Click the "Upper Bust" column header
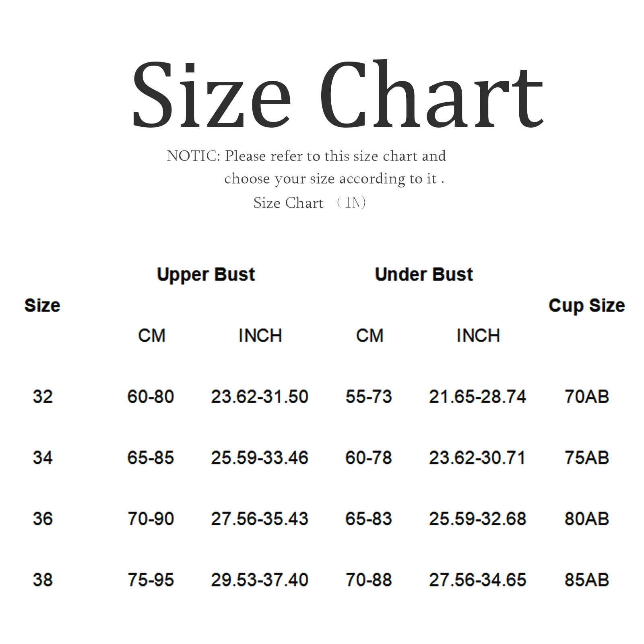The height and width of the screenshot is (644, 644). [206, 275]
